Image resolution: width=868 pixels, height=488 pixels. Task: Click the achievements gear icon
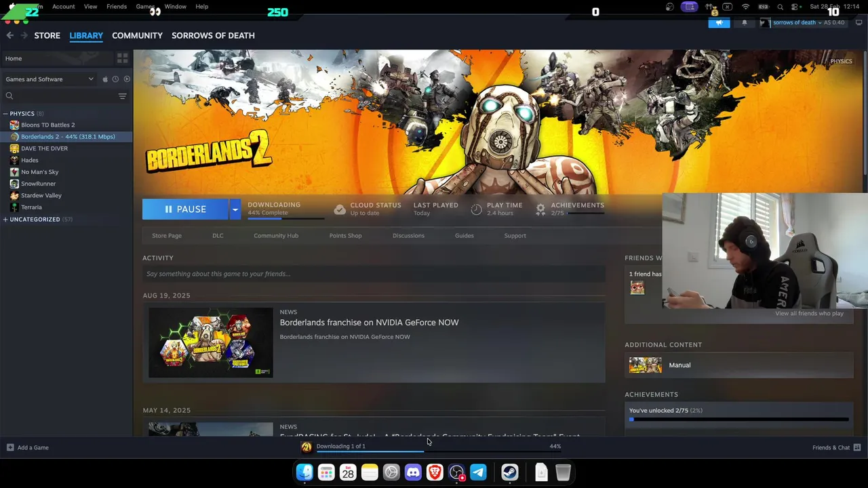coord(540,209)
